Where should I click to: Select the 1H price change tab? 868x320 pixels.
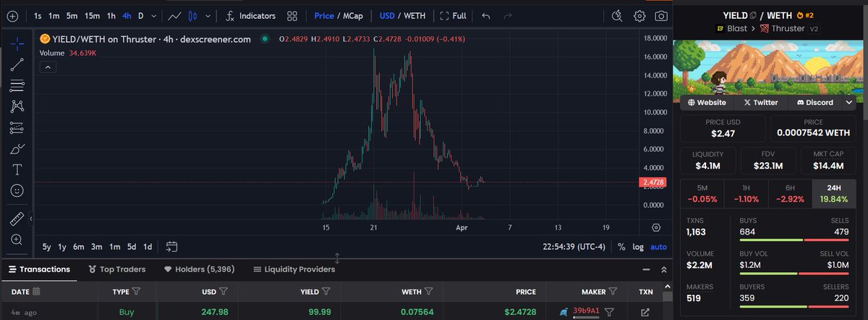coord(747,193)
